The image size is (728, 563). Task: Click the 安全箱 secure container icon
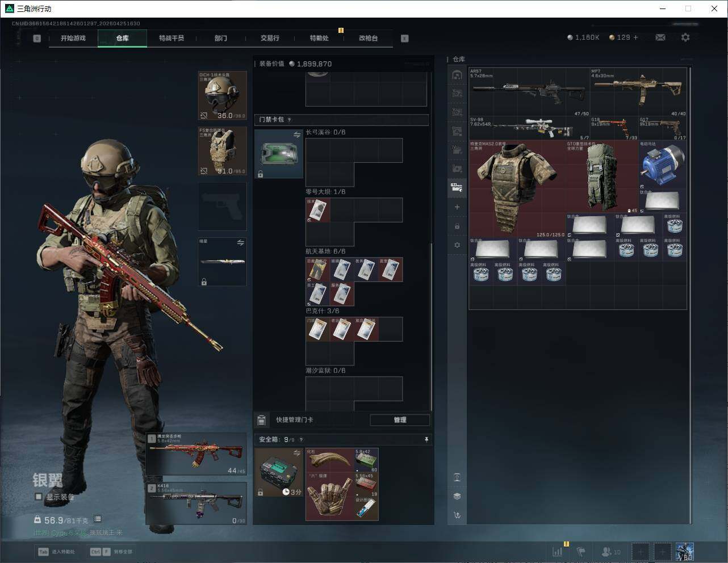(x=279, y=472)
